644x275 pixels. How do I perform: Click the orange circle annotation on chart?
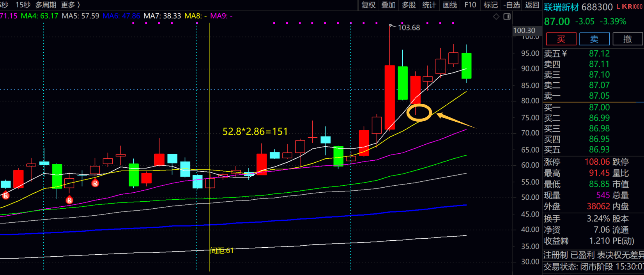pyautogui.click(x=419, y=113)
